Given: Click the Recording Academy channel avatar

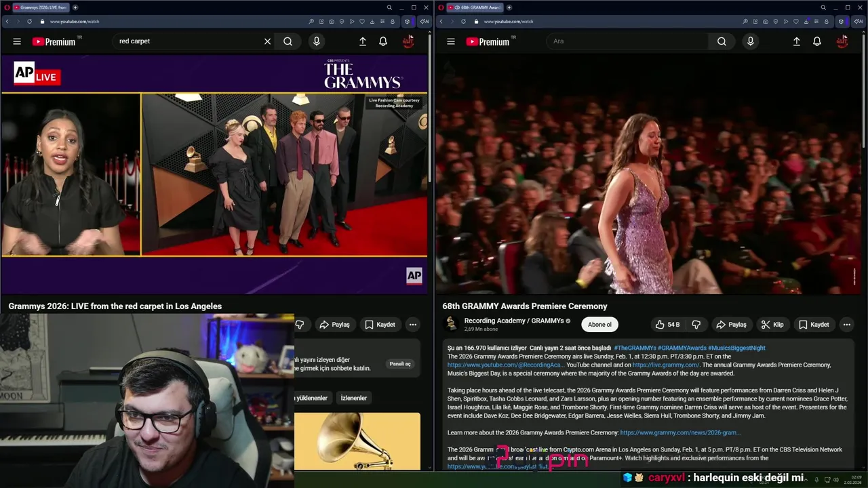Looking at the screenshot, I should (x=452, y=325).
